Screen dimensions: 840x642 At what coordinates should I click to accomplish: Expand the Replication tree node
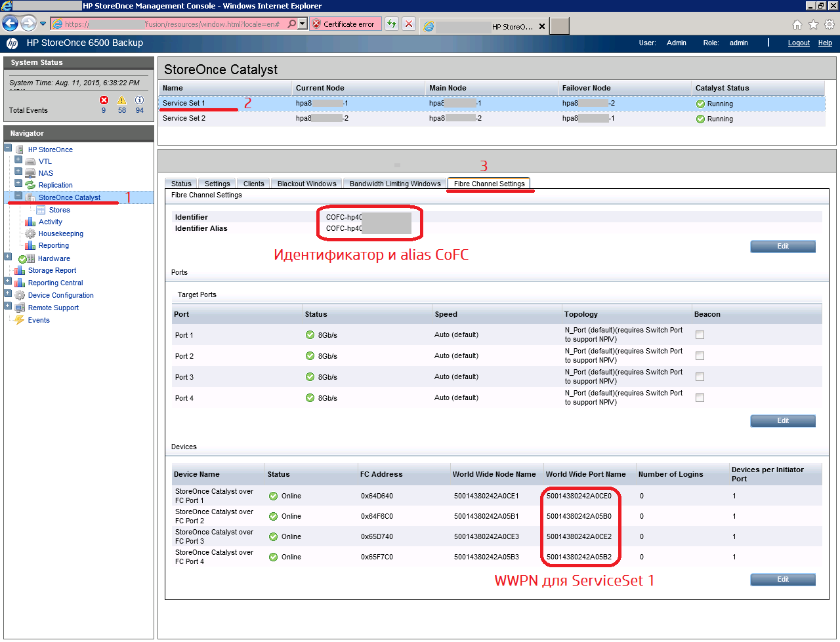pos(18,183)
